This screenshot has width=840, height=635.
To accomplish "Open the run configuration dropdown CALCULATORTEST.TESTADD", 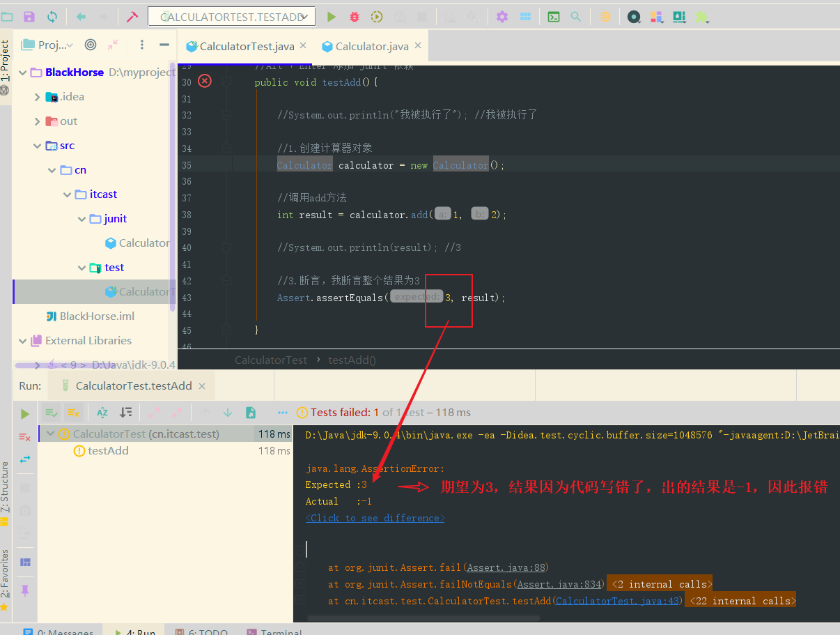I will tap(232, 17).
